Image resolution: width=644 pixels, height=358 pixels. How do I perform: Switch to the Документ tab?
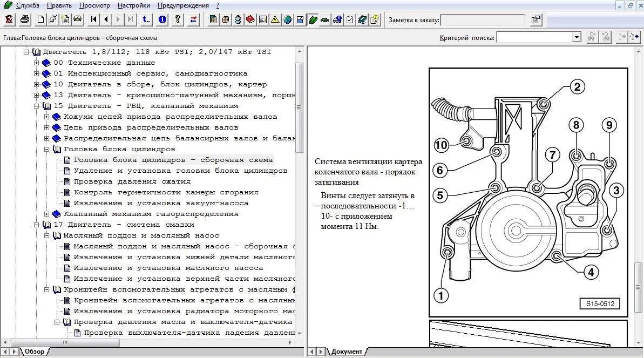click(347, 352)
